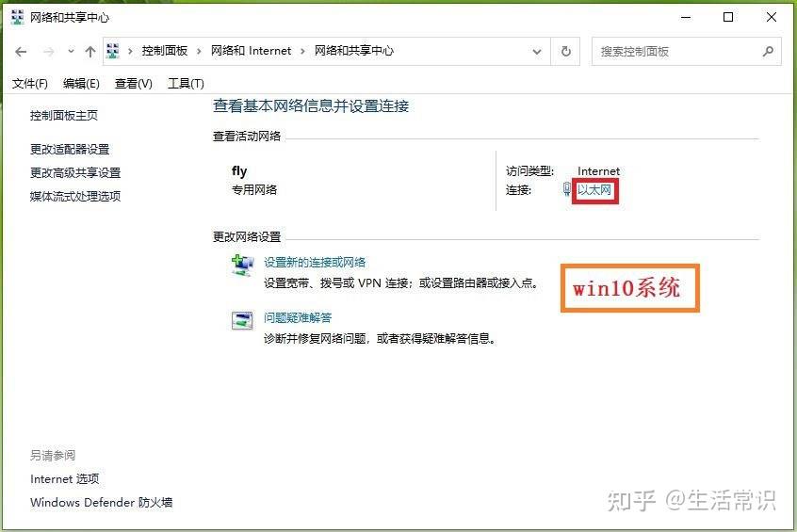Open 更改适配器设置
This screenshot has width=797, height=532.
70,150
